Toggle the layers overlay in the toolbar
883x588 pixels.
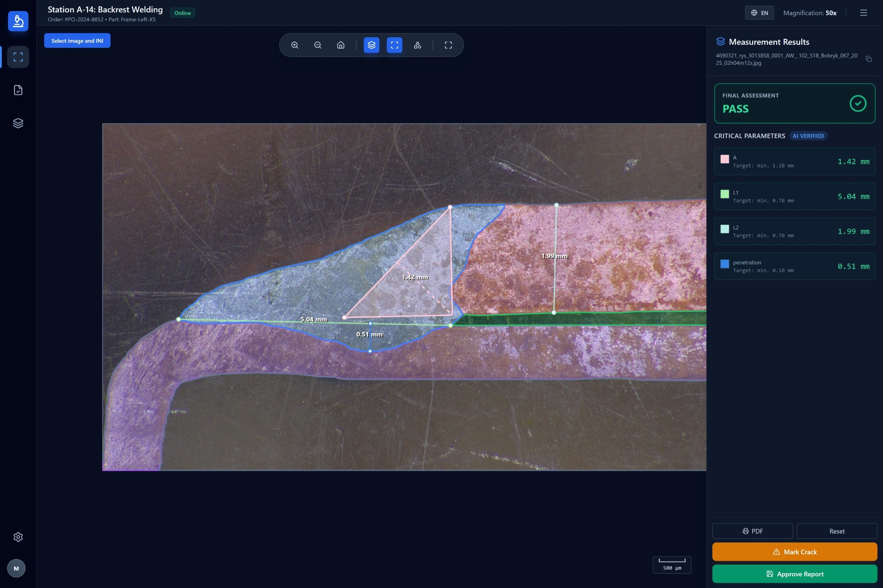[x=371, y=45]
